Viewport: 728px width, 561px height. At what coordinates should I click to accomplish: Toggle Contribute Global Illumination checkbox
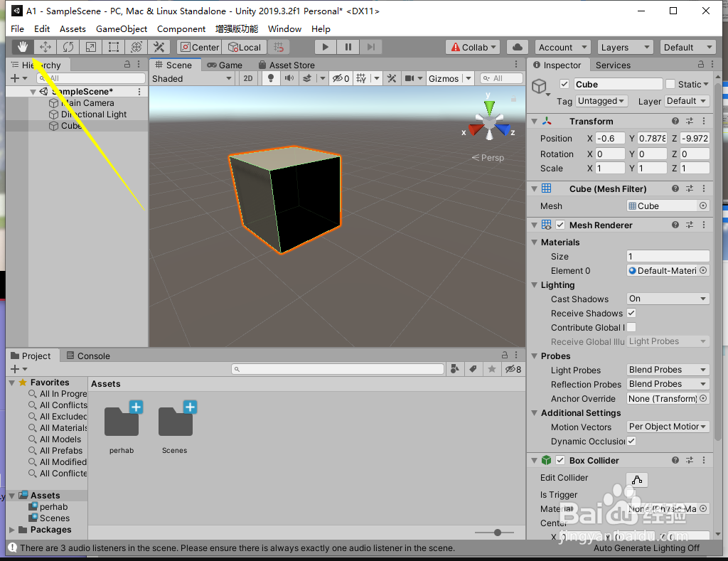tap(631, 327)
